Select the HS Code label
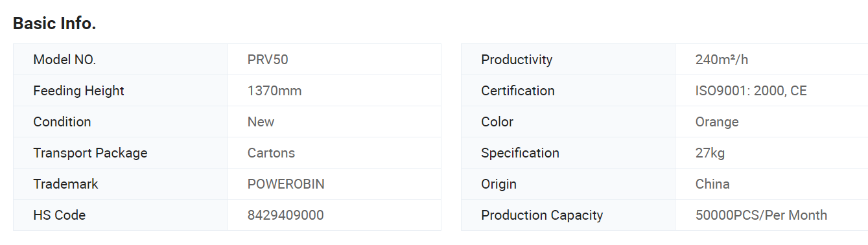Image resolution: width=868 pixels, height=245 pixels. pos(59,215)
